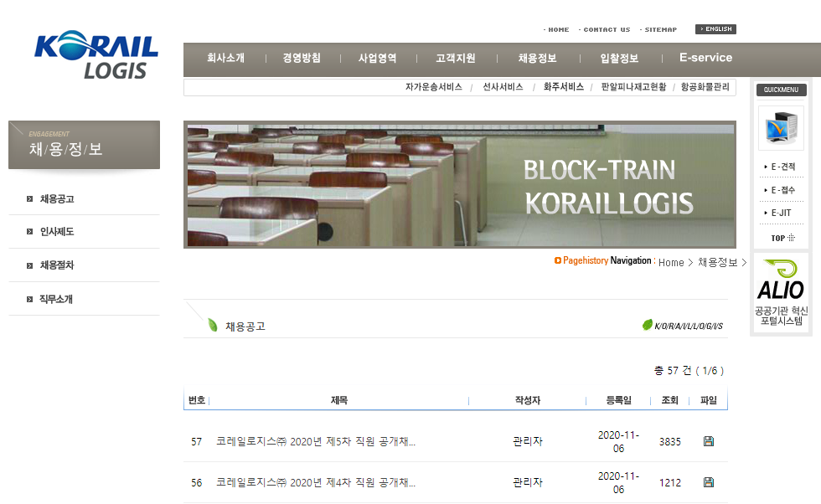821x504 pixels.
Task: Switch site language with ENGLISH button
Action: point(715,29)
